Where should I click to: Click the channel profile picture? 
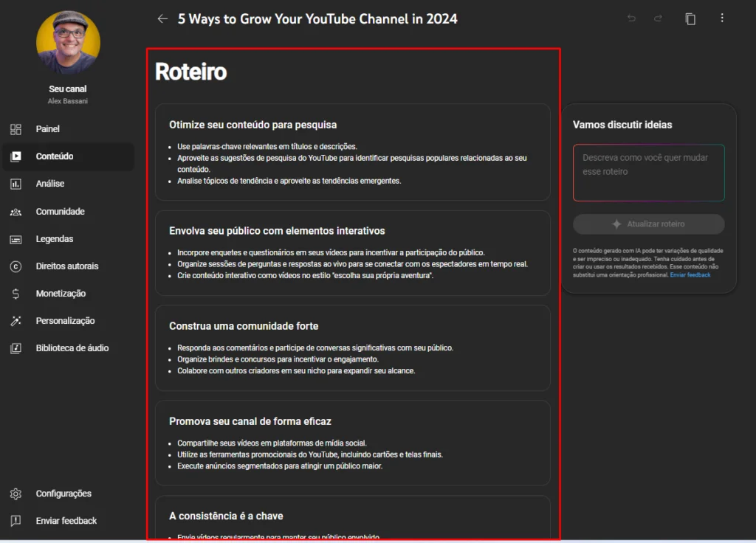pyautogui.click(x=68, y=43)
